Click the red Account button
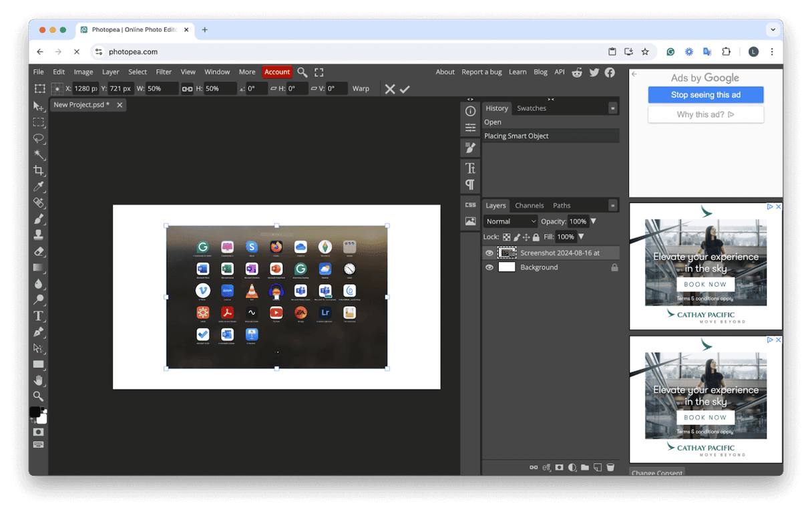Image resolution: width=812 pixels, height=514 pixels. [x=276, y=72]
